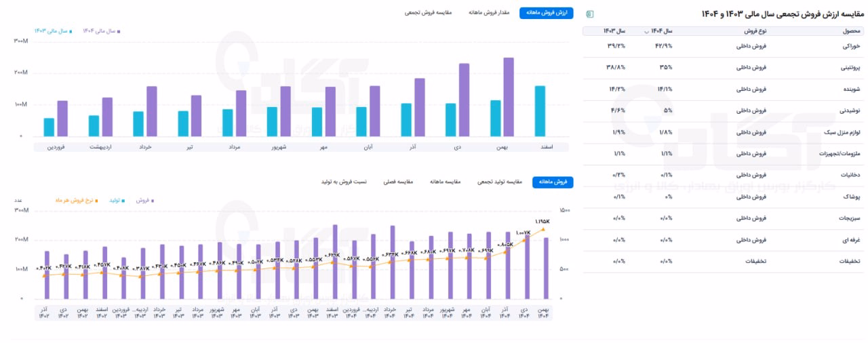This screenshot has width=868, height=343.
Task: Click the سال ۱۴۰۳ column header
Action: (614, 31)
